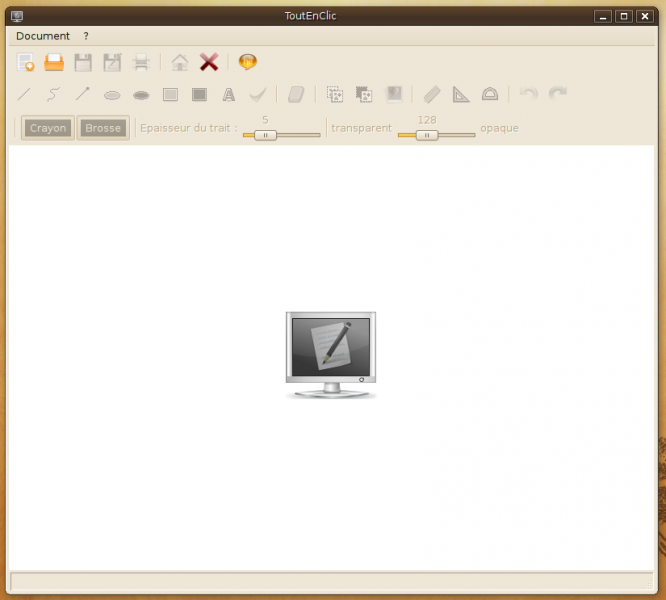Select the arrow line tool

(83, 94)
